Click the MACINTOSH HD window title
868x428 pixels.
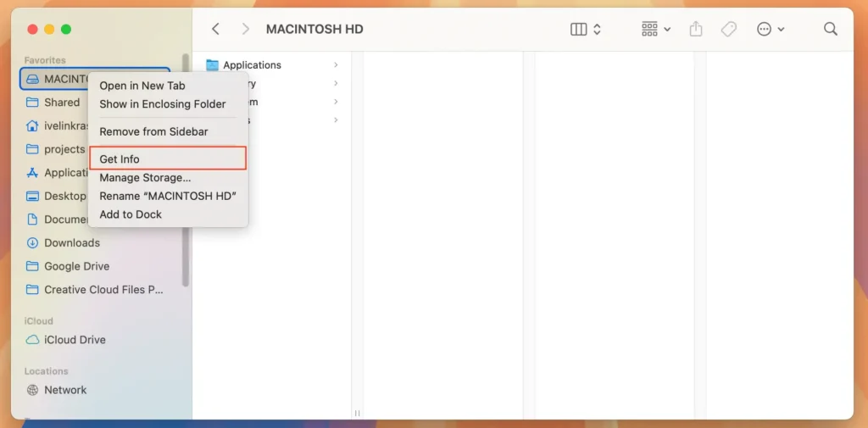[x=314, y=30]
